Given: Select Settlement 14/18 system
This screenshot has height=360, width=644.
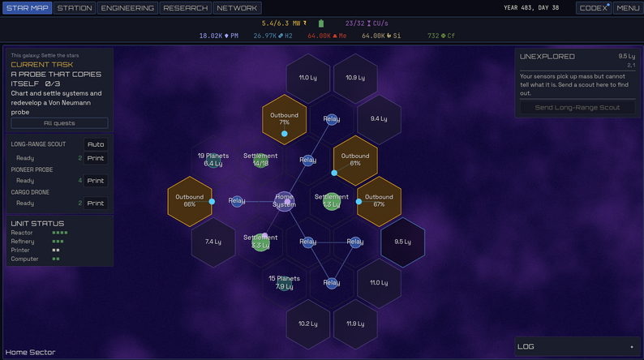Looking at the screenshot, I should tap(260, 160).
